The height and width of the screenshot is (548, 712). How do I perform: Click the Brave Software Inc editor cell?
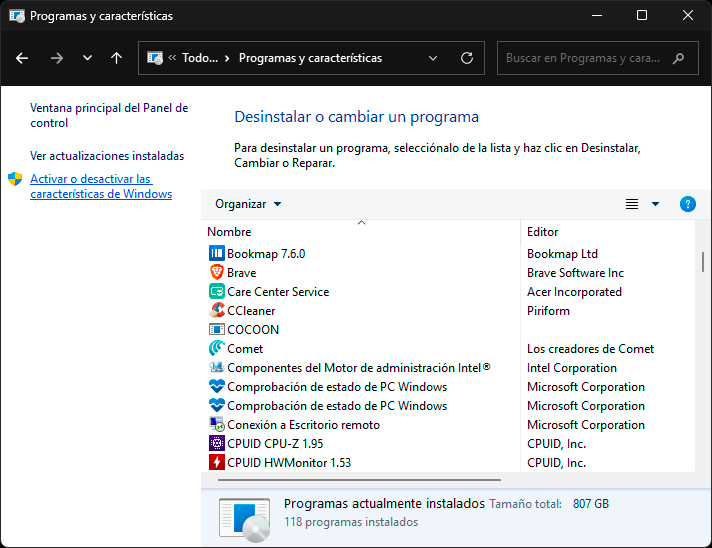575,272
